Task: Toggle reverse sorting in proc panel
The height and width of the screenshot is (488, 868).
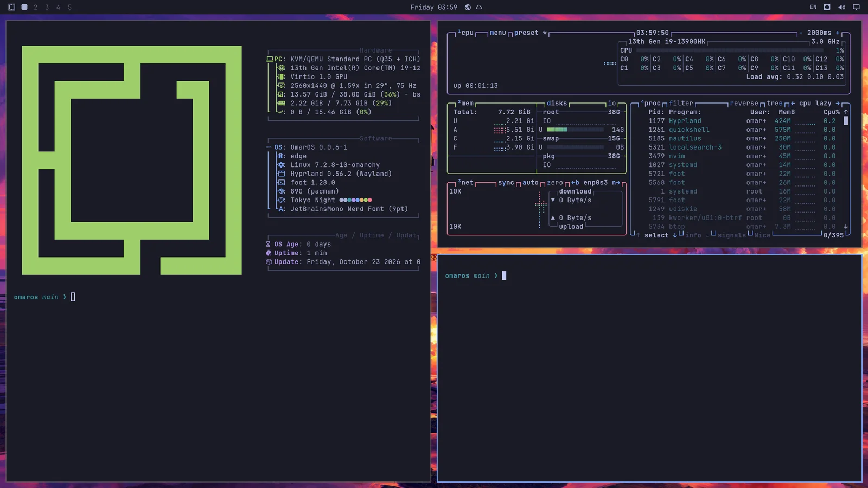Action: [744, 103]
